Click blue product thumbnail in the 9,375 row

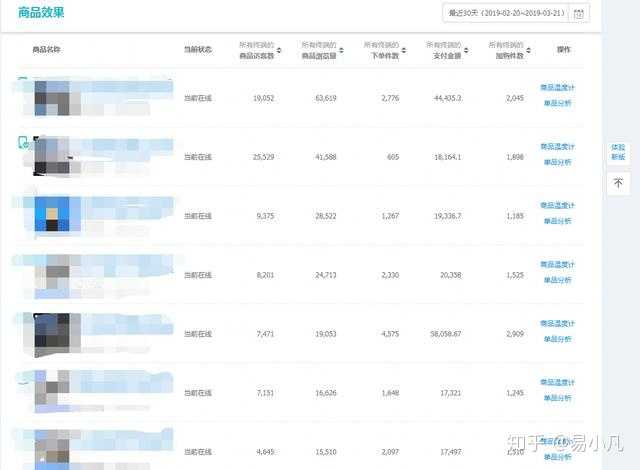(x=52, y=214)
